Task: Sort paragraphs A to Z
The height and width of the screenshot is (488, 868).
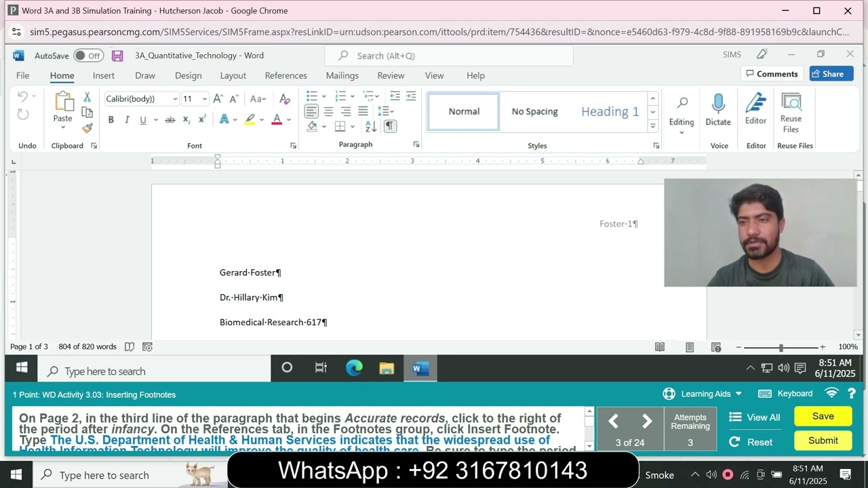Action: 371,126
